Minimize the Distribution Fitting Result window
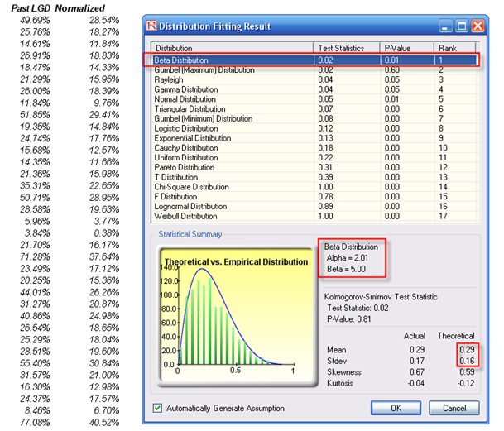The height and width of the screenshot is (431, 504). (446, 26)
